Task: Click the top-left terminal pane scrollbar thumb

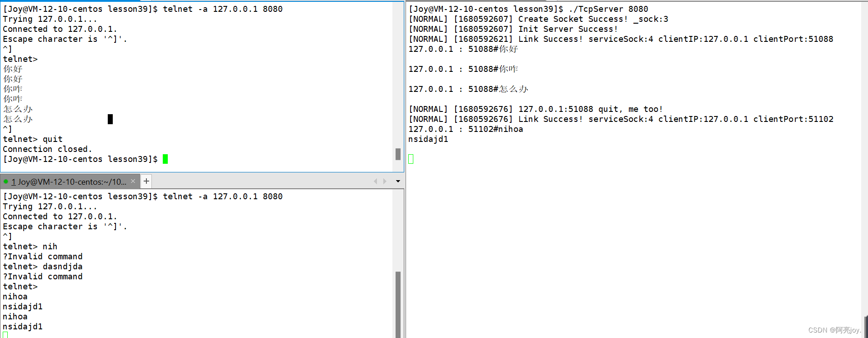Action: coord(398,154)
